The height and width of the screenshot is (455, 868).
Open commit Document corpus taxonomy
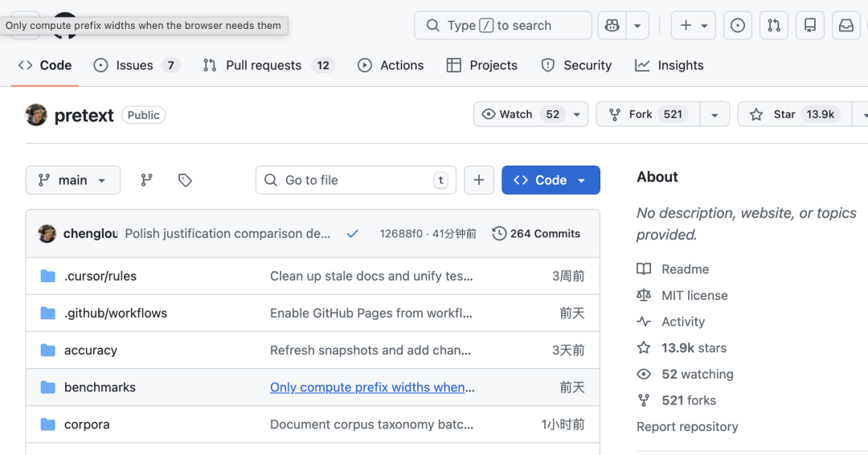(371, 424)
